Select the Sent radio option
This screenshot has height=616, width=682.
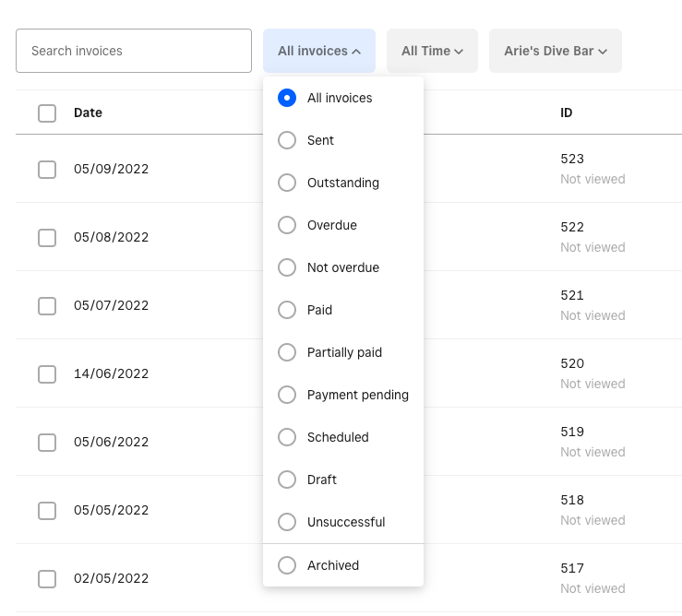tap(287, 140)
